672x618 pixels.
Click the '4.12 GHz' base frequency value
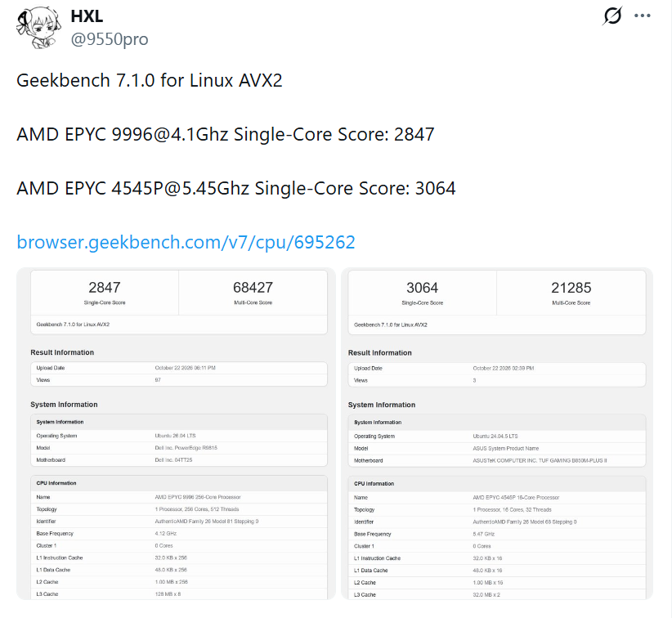tap(165, 534)
